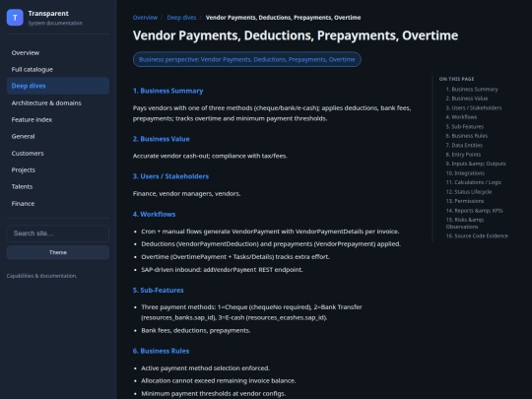
Task: Jump to 9. Inputs & Outputs in contents
Action: click(x=476, y=164)
